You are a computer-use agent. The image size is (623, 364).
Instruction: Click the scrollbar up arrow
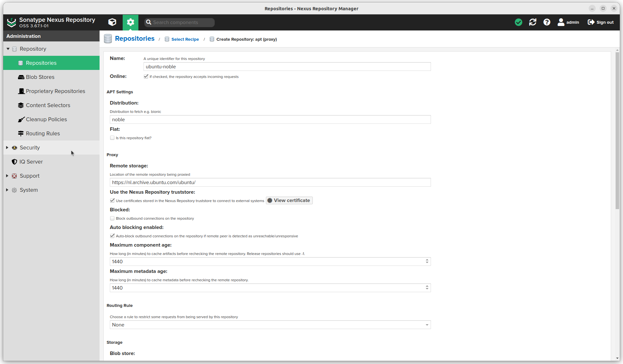[617, 50]
